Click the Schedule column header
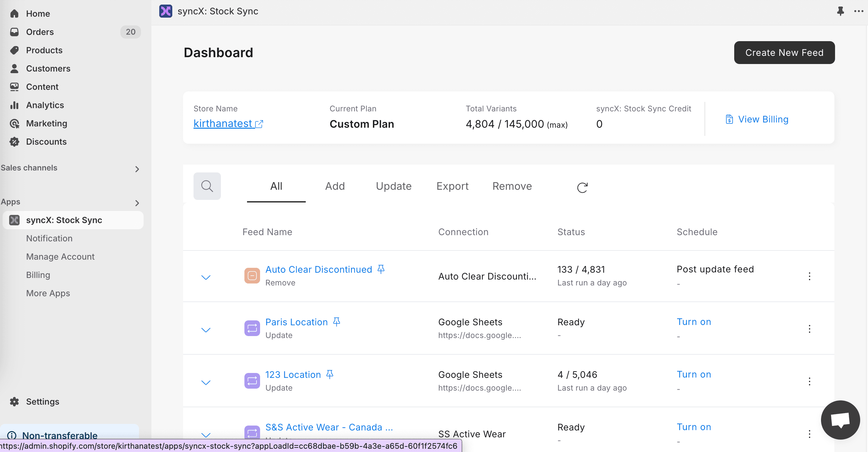 click(697, 232)
